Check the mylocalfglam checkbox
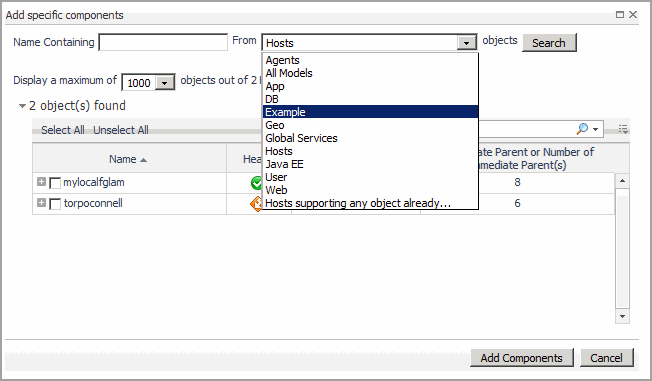The width and height of the screenshot is (652, 381). pyautogui.click(x=55, y=183)
